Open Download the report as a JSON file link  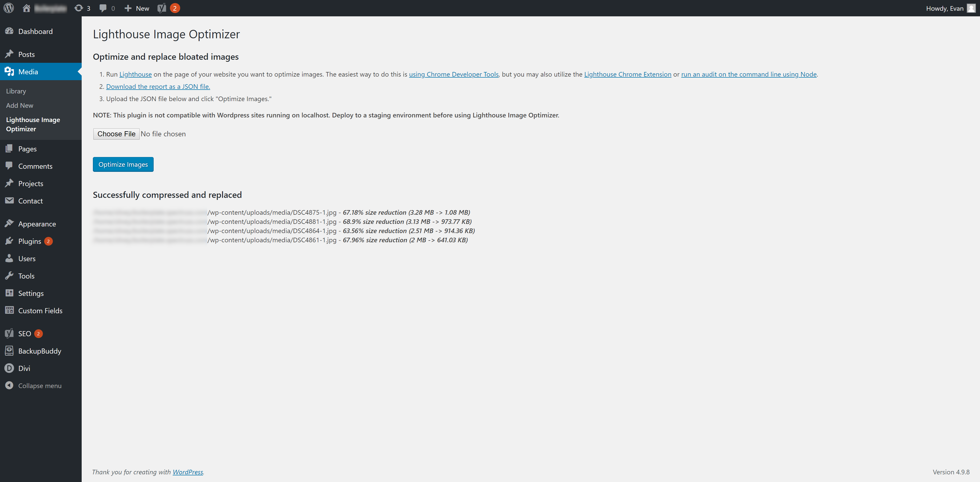pos(158,86)
